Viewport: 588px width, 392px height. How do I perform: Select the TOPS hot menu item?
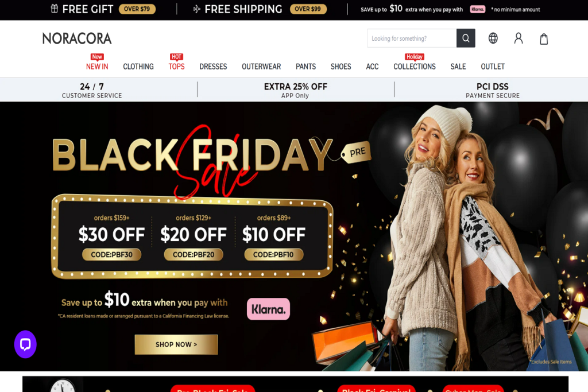tap(177, 67)
